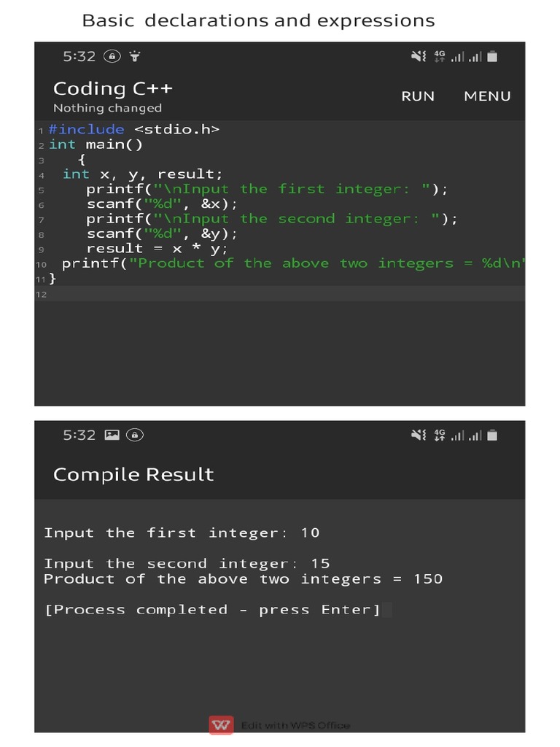Click the WPS Office logo icon

point(221,724)
